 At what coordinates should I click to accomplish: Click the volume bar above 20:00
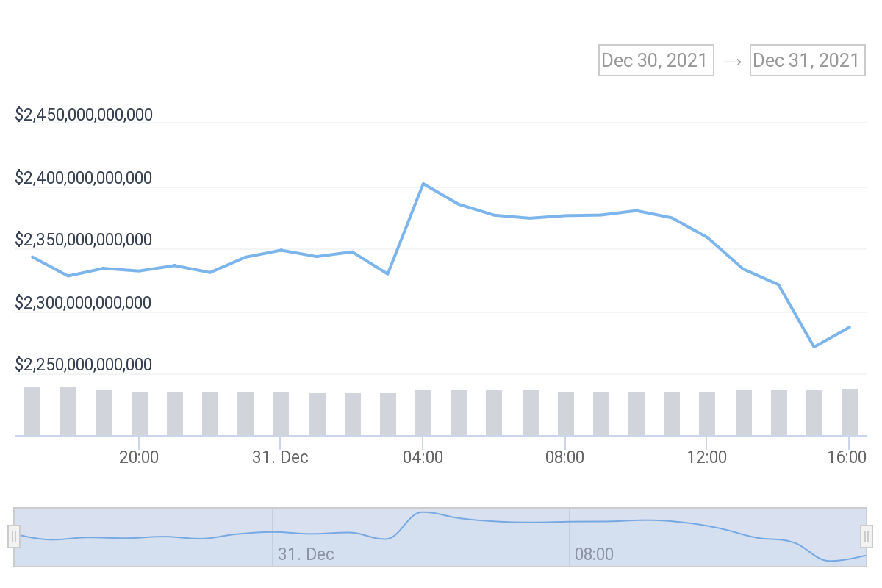140,413
